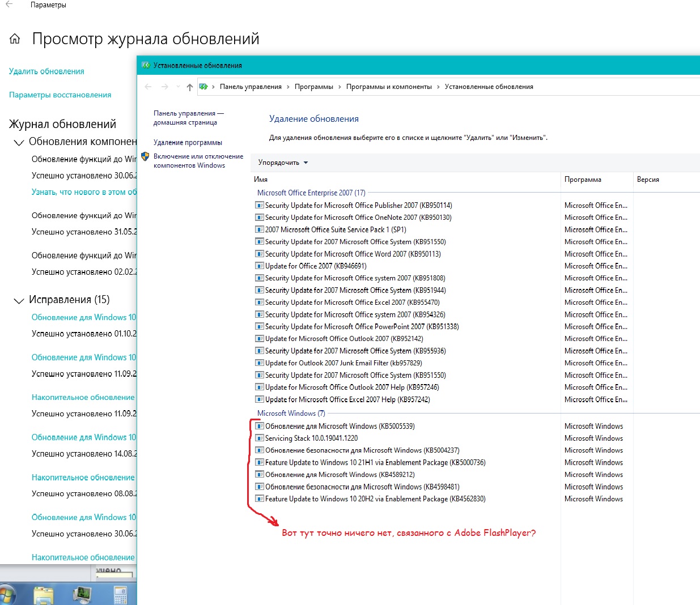The width and height of the screenshot is (700, 605).
Task: Select Excel 2007 Help (KB957242) update
Action: (x=347, y=399)
